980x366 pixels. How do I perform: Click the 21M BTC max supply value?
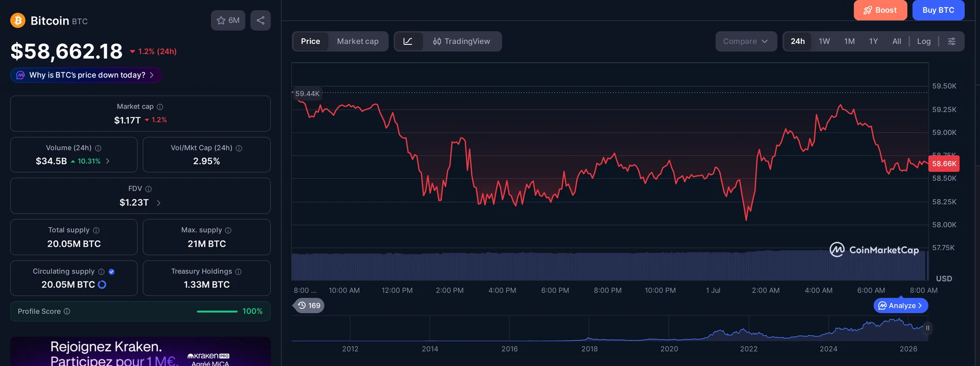tap(207, 244)
